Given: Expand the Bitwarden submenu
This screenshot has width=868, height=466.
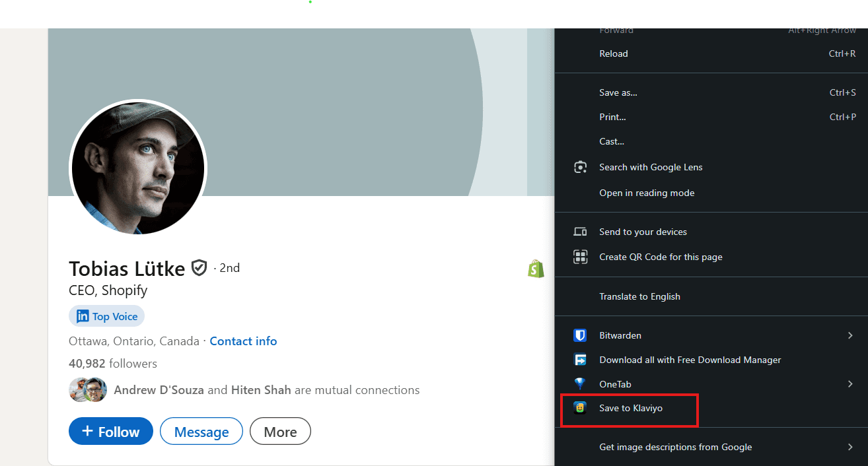Looking at the screenshot, I should pyautogui.click(x=850, y=335).
